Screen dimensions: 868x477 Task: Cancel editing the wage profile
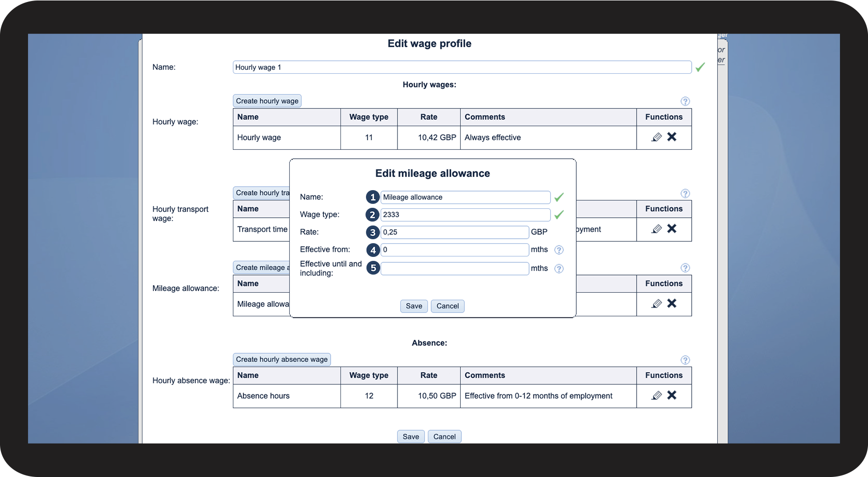445,437
